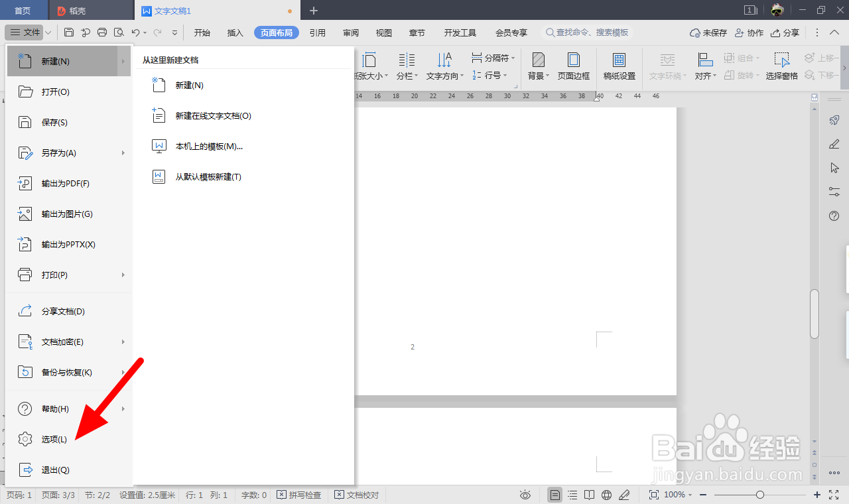Toggle writing mode pen icon in status bar
The width and height of the screenshot is (849, 504).
pyautogui.click(x=623, y=495)
